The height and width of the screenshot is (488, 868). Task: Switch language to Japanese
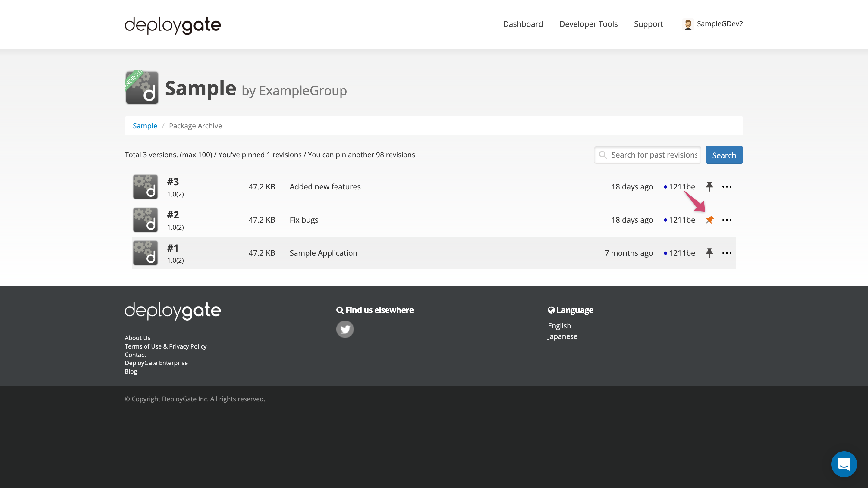click(x=562, y=336)
